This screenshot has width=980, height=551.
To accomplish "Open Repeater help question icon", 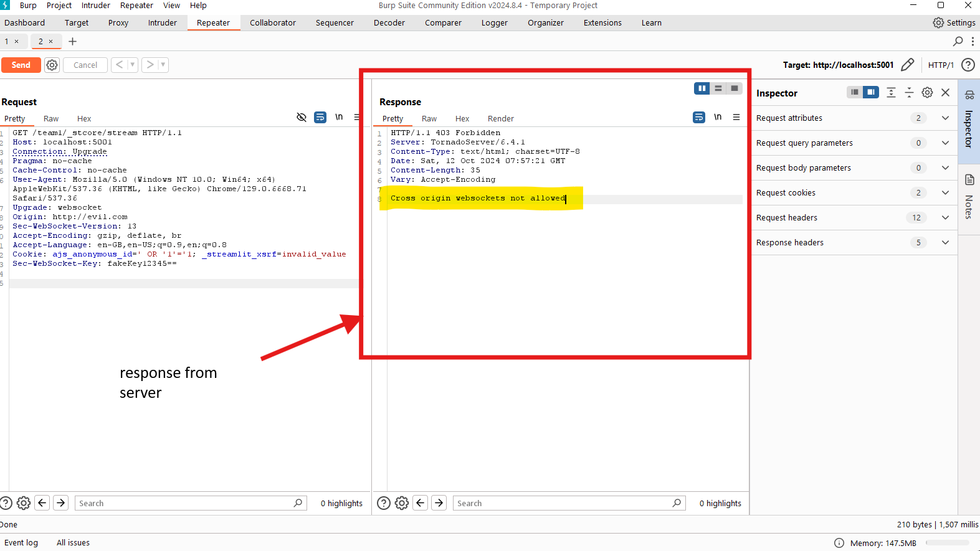I will pyautogui.click(x=968, y=65).
